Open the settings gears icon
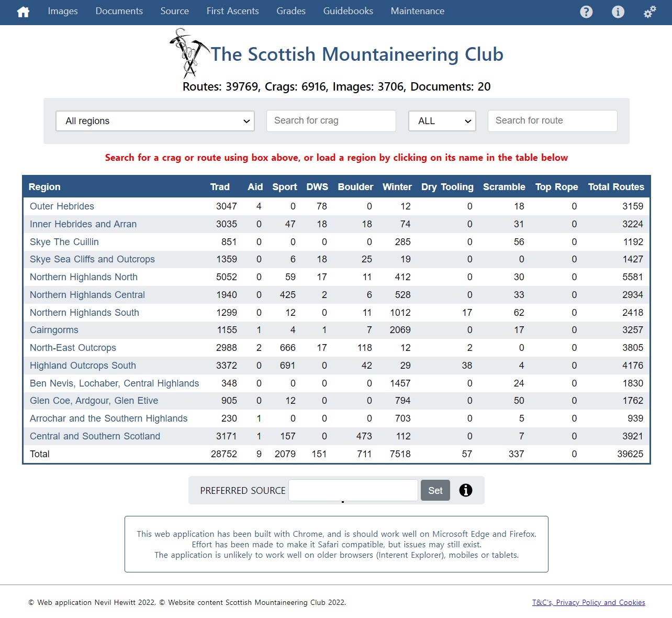Image resolution: width=672 pixels, height=618 pixels. click(x=649, y=12)
